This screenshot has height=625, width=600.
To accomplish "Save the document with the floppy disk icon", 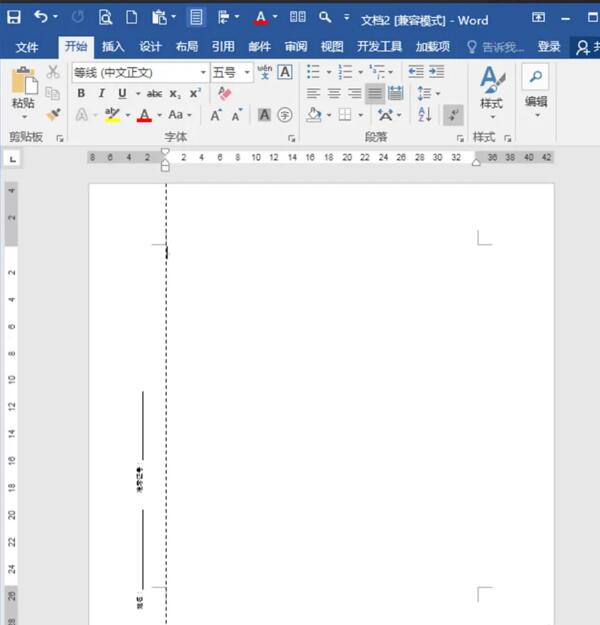I will click(14, 18).
